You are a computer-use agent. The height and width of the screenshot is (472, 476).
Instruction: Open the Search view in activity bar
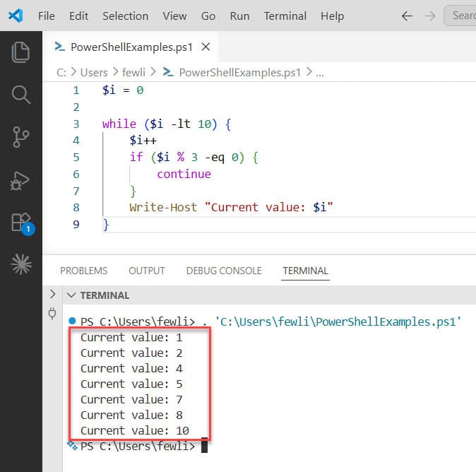[x=20, y=95]
